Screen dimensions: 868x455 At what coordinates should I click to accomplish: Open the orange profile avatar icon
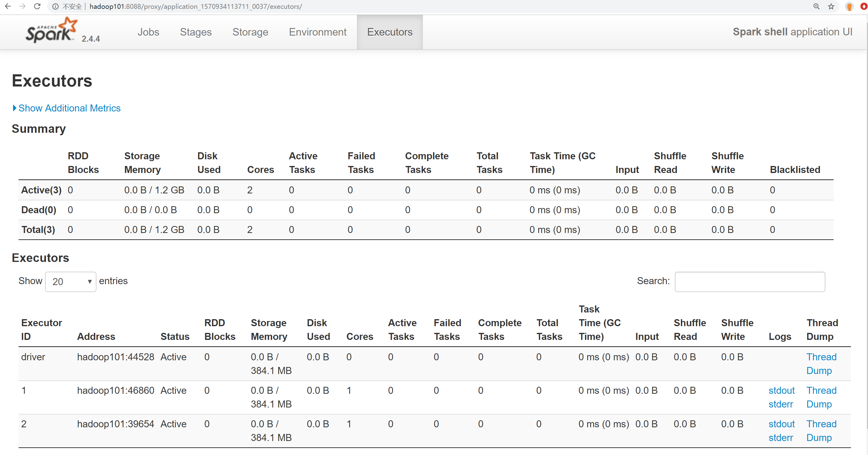[849, 6]
